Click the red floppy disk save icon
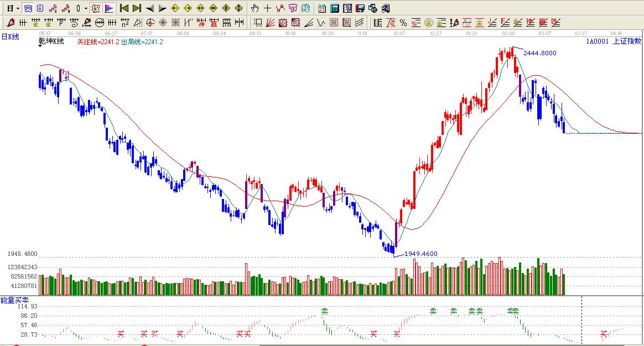644x346 pixels. 360,8
